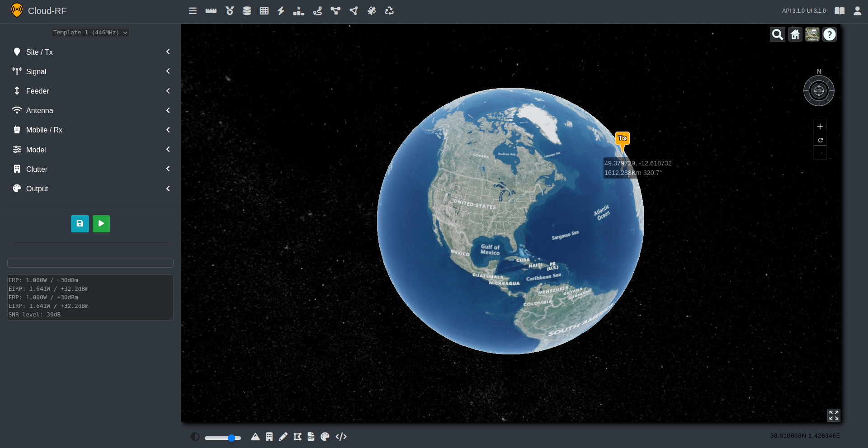
Task: Open the route analysis icon
Action: 317,11
